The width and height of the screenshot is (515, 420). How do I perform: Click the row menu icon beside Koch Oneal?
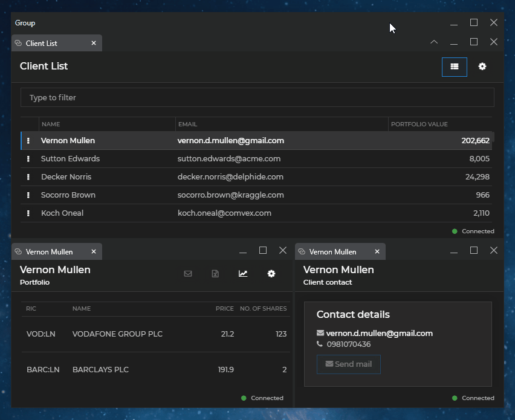[28, 213]
